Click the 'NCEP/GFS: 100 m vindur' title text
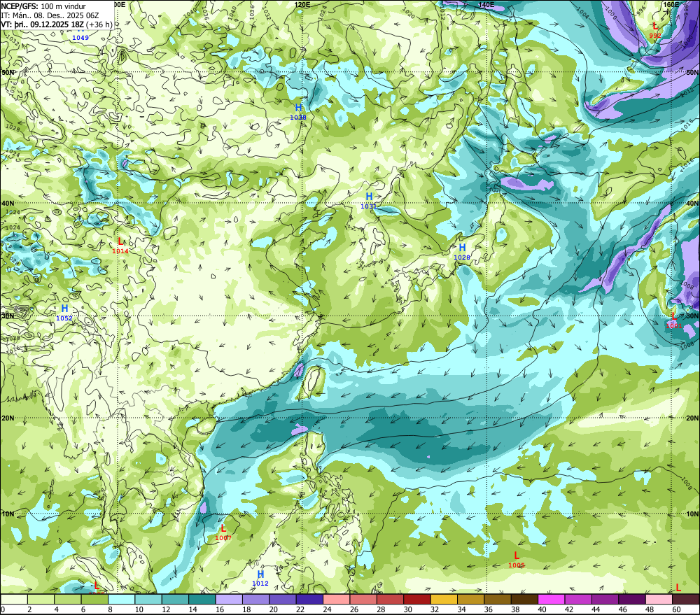 coord(43,6)
